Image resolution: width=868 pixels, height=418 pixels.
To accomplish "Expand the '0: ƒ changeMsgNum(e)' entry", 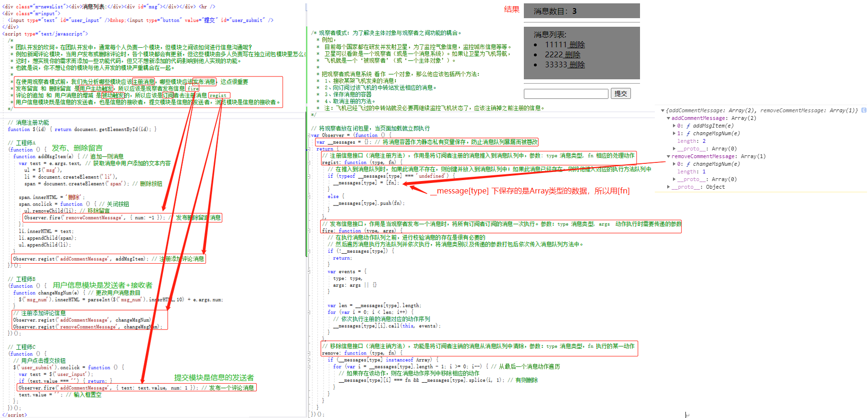I will coord(674,164).
